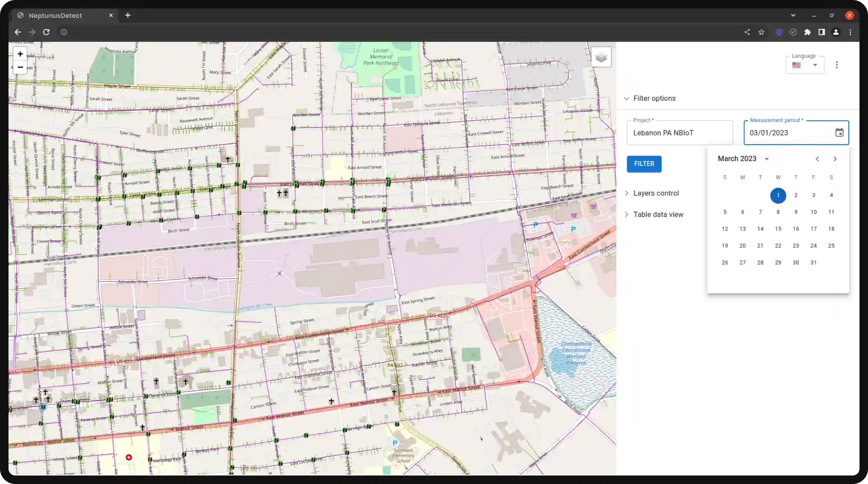Open the Language dropdown

(805, 65)
